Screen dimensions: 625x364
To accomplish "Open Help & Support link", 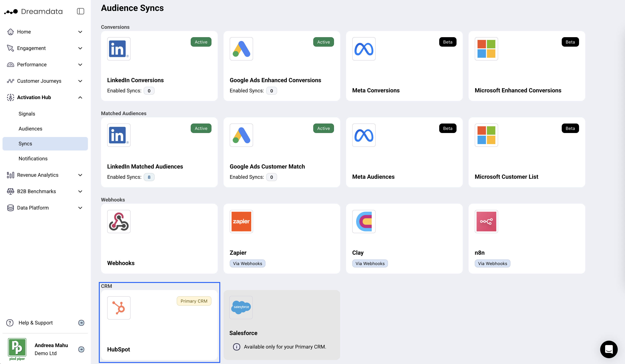I will pyautogui.click(x=36, y=323).
